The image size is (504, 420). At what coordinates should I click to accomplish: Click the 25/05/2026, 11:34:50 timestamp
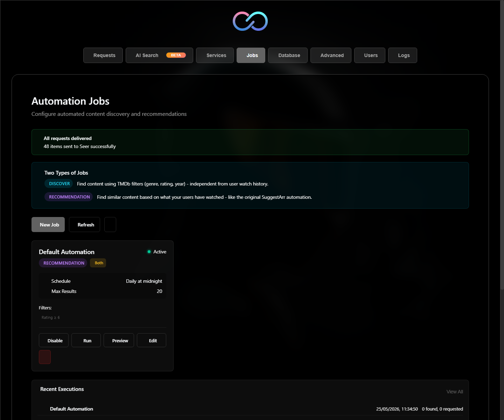point(397,409)
